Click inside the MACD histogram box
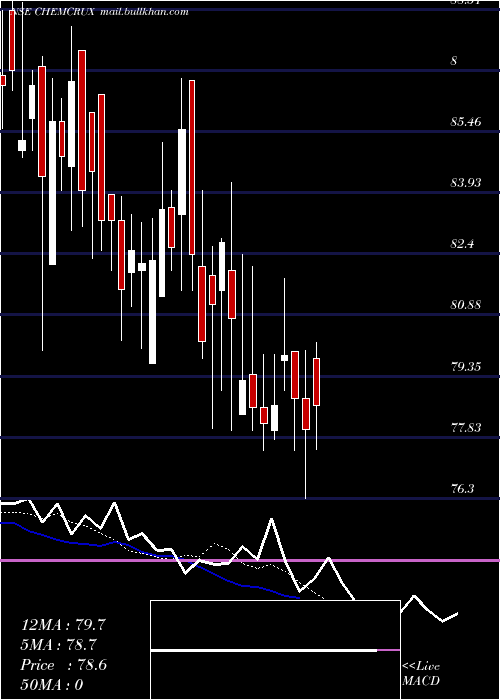The width and height of the screenshot is (500, 700). 275,650
